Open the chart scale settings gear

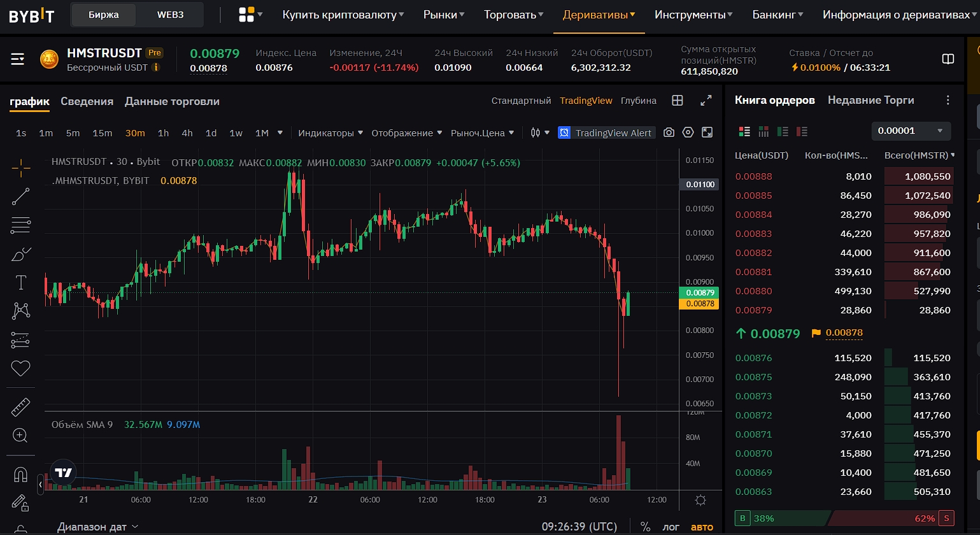click(700, 500)
